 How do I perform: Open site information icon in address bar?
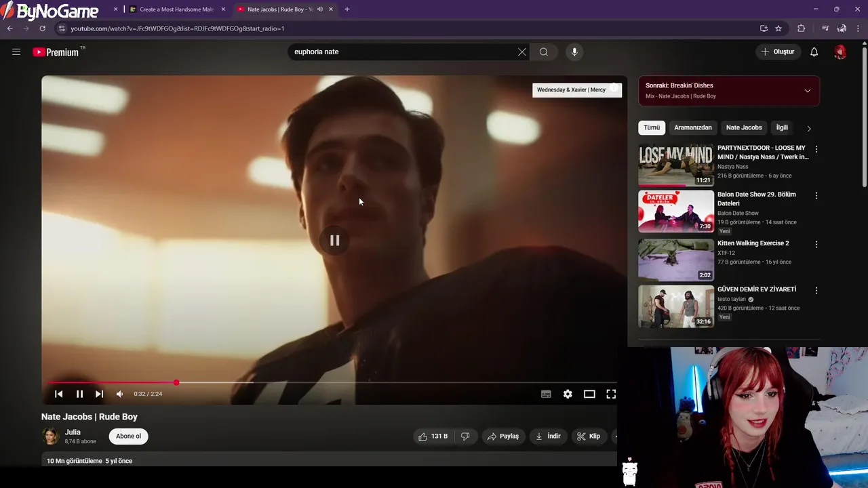62,28
